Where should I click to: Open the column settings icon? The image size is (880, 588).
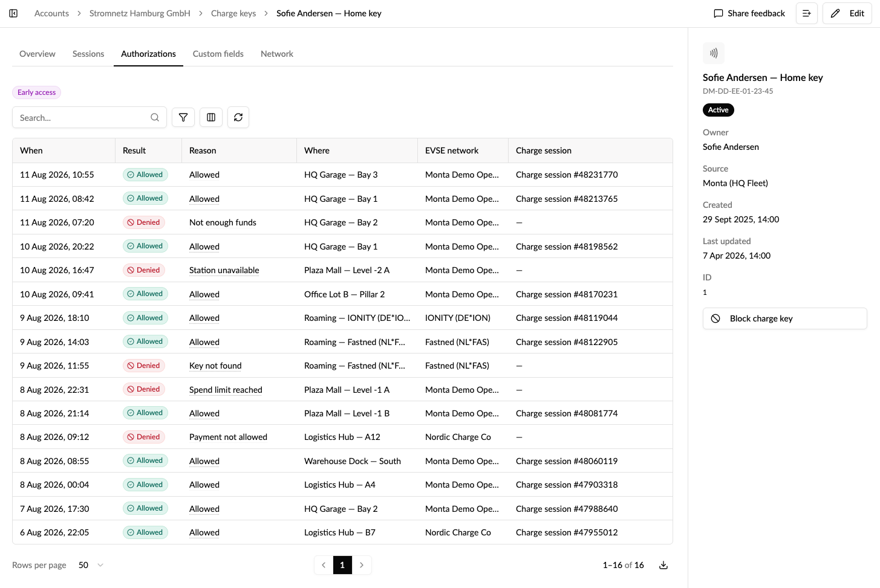[x=211, y=117]
